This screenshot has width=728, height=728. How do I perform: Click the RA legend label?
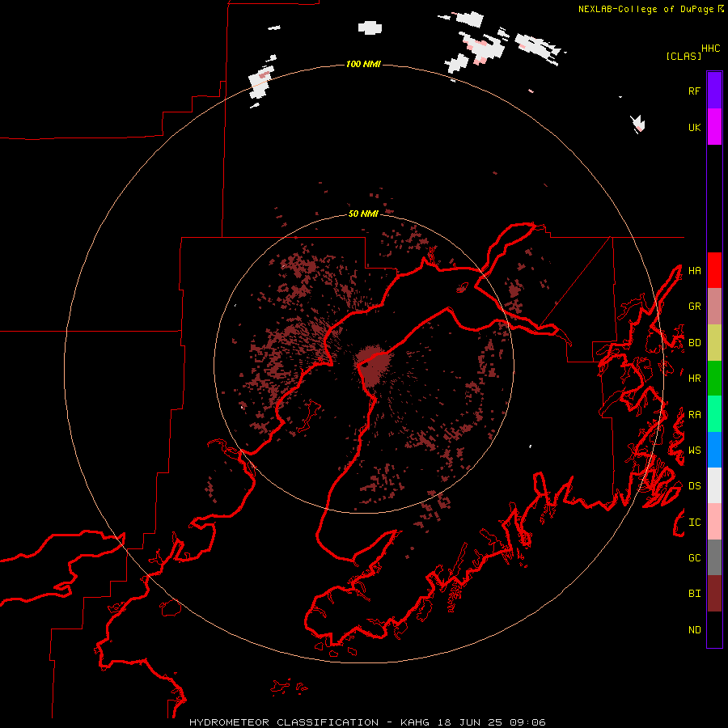(x=694, y=415)
